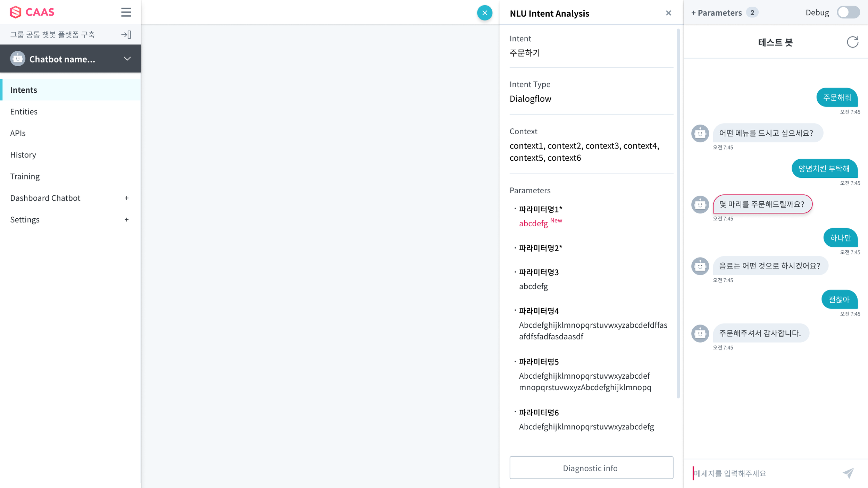Click bot avatar beside 주문해주셔서 감사합니다

700,334
